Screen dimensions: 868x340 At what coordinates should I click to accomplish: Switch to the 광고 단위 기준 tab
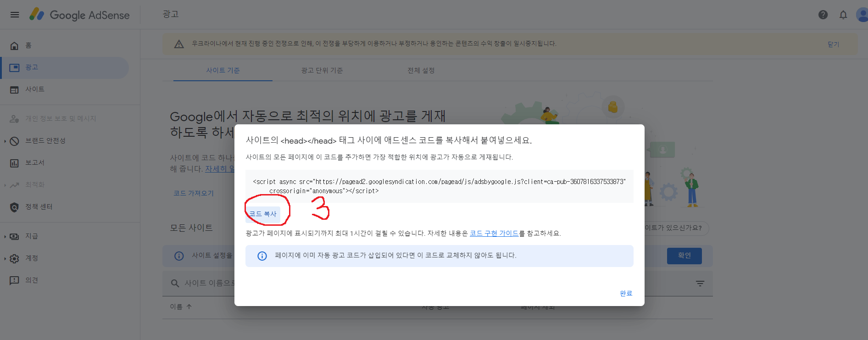pos(322,70)
